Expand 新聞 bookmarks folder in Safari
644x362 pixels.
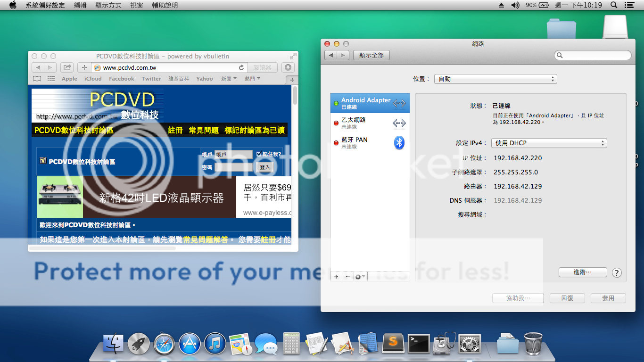pos(229,79)
